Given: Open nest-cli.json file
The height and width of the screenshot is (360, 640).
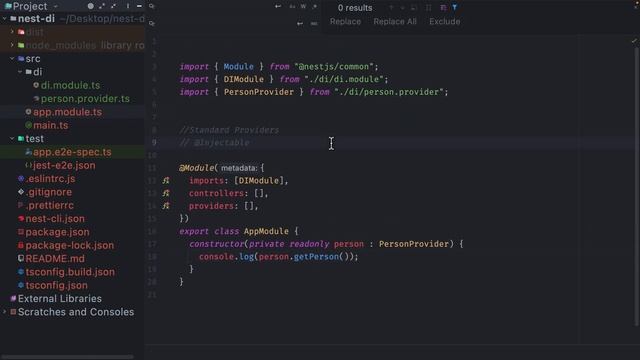Looking at the screenshot, I should pyautogui.click(x=55, y=219).
